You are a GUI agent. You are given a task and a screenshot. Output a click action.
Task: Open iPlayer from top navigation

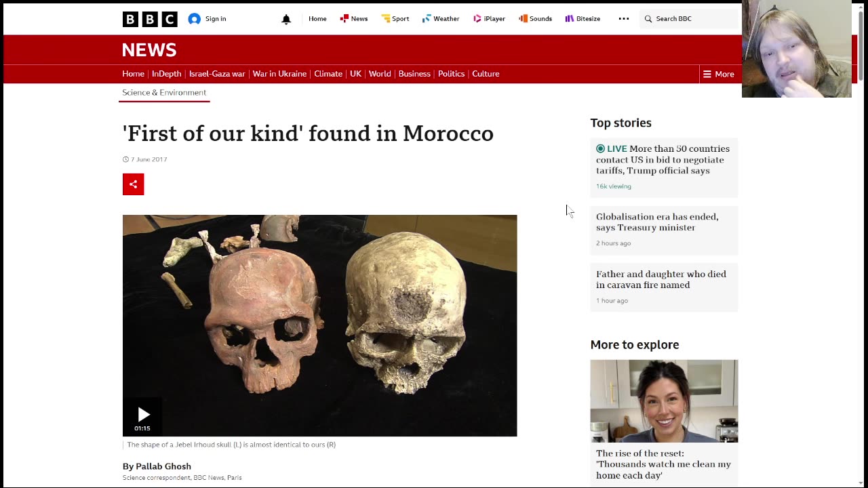(x=489, y=19)
